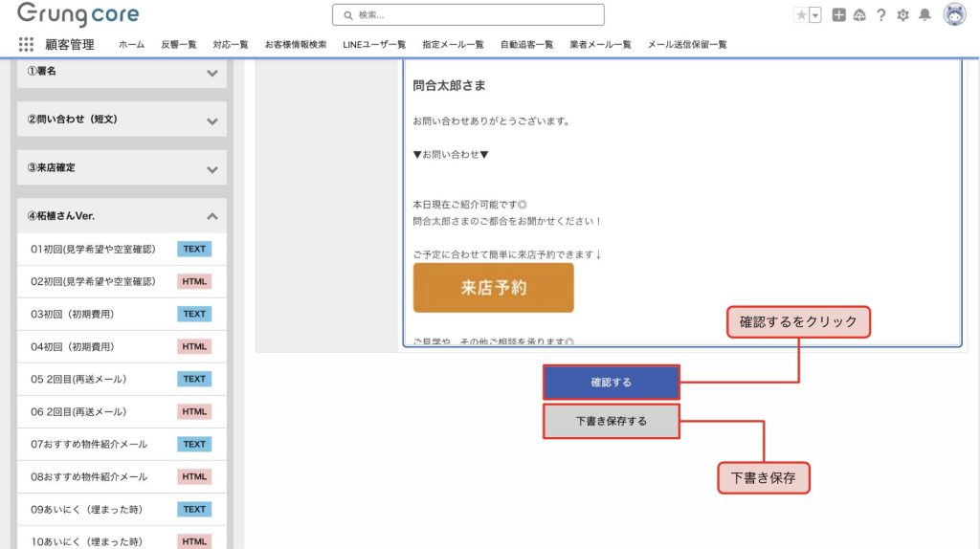Click the blue 確認する button
Viewport: 980px width, 549px height.
pyautogui.click(x=612, y=383)
